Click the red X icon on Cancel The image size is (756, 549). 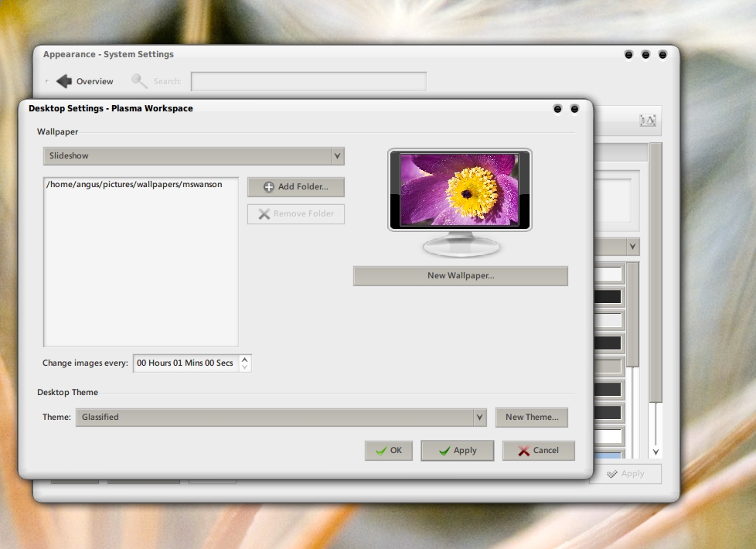click(x=523, y=451)
